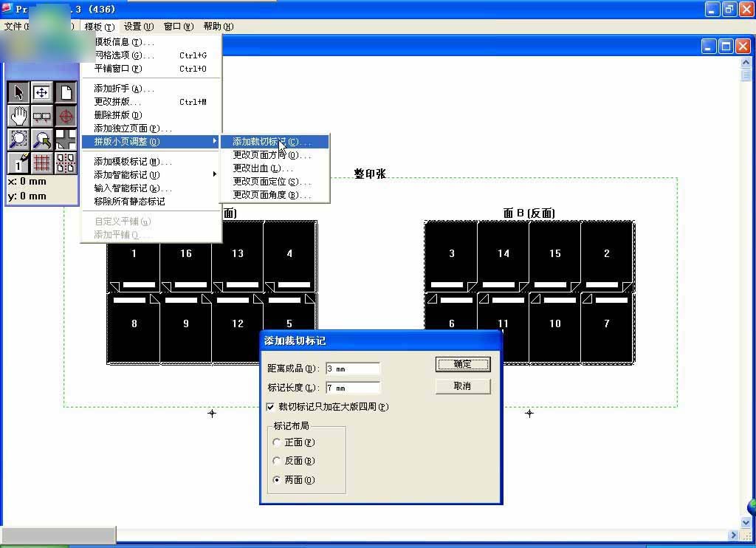Screen dimensions: 756x548
Task: Choose 更改拼版... menu entry
Action: point(151,102)
